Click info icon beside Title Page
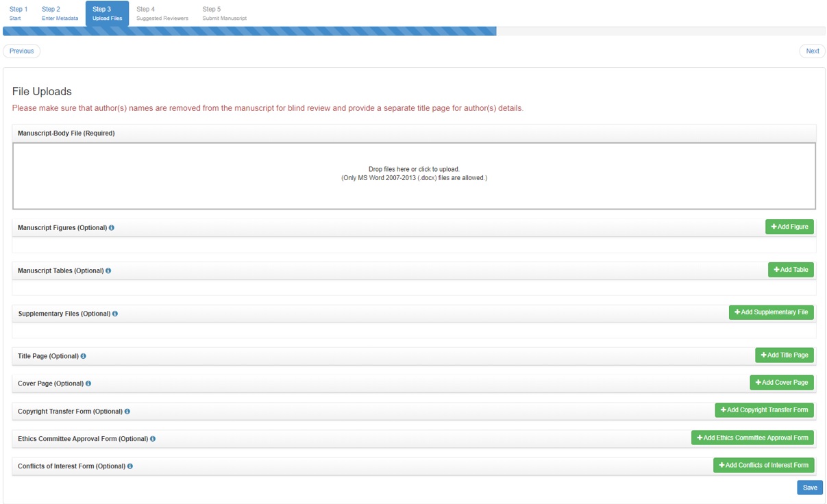827x504 pixels. (84, 357)
